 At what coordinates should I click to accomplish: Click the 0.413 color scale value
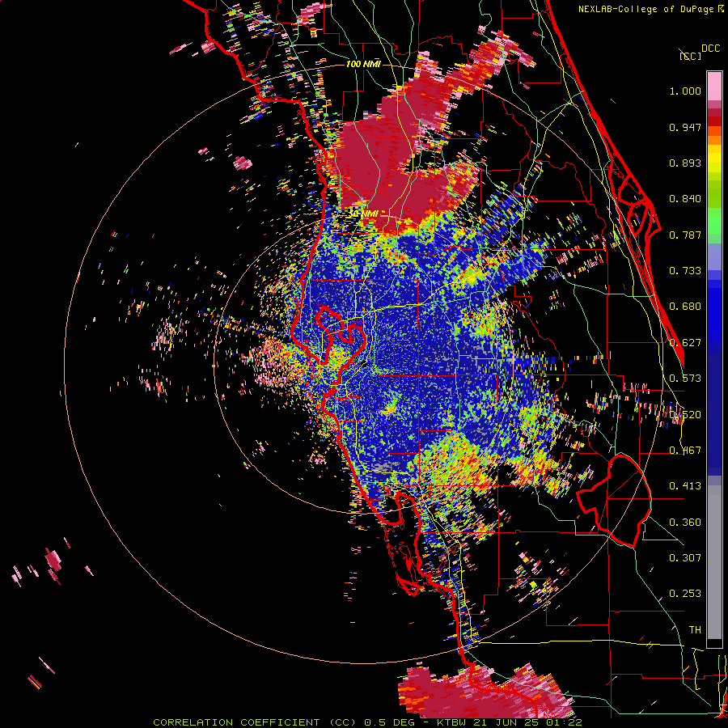685,486
